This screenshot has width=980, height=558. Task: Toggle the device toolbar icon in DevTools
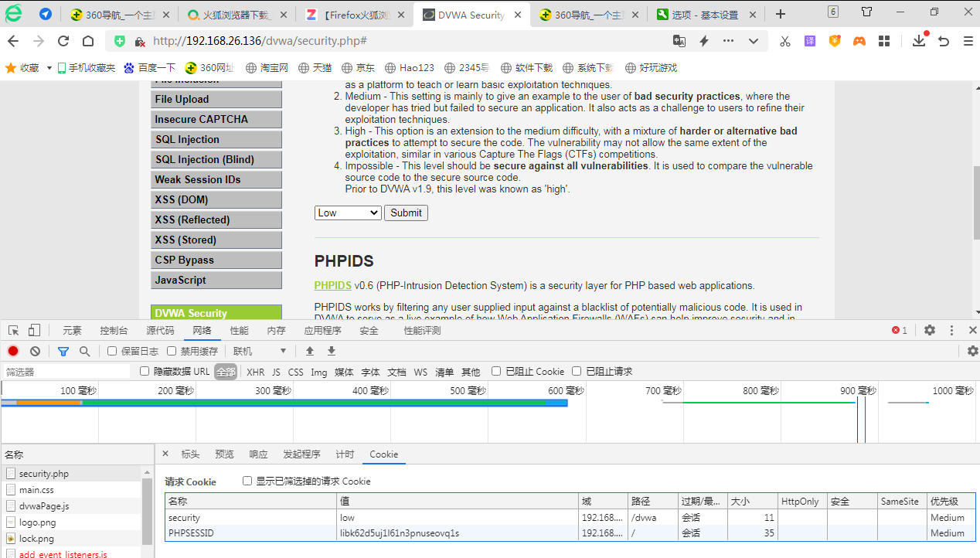(x=34, y=330)
